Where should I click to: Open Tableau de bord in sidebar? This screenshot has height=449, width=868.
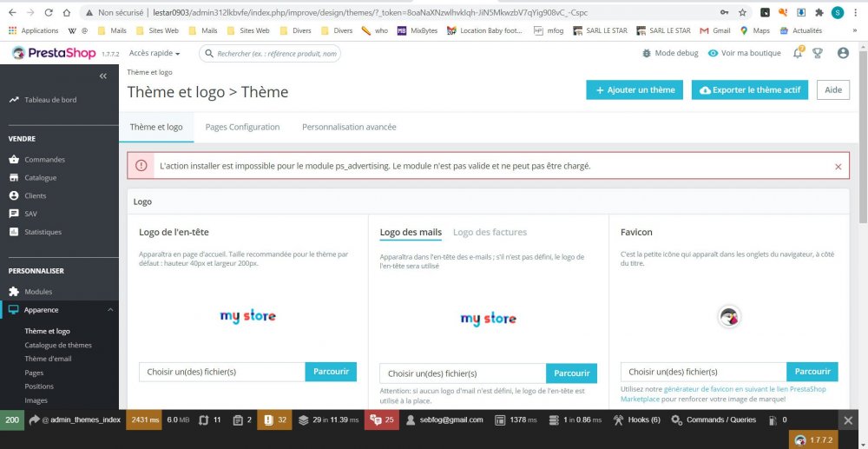tap(43, 100)
